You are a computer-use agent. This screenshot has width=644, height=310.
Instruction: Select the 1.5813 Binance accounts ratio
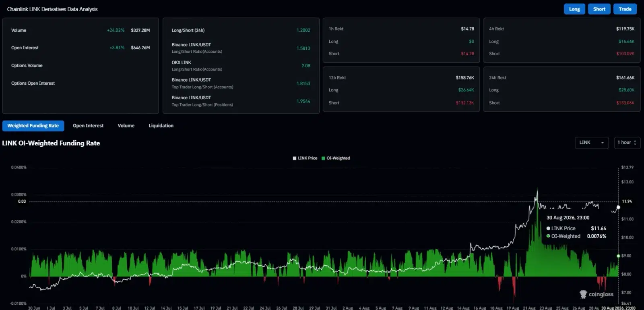tap(303, 48)
